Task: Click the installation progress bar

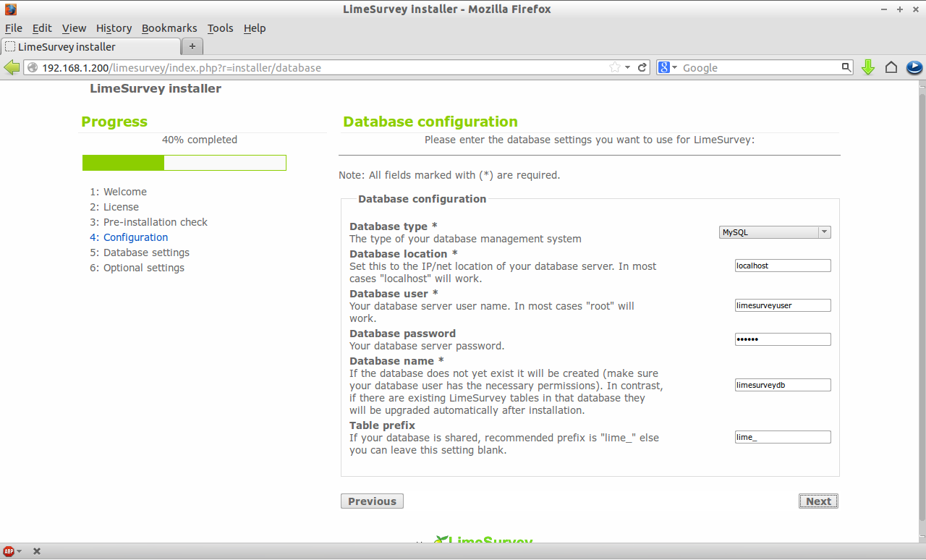Action: coord(184,163)
